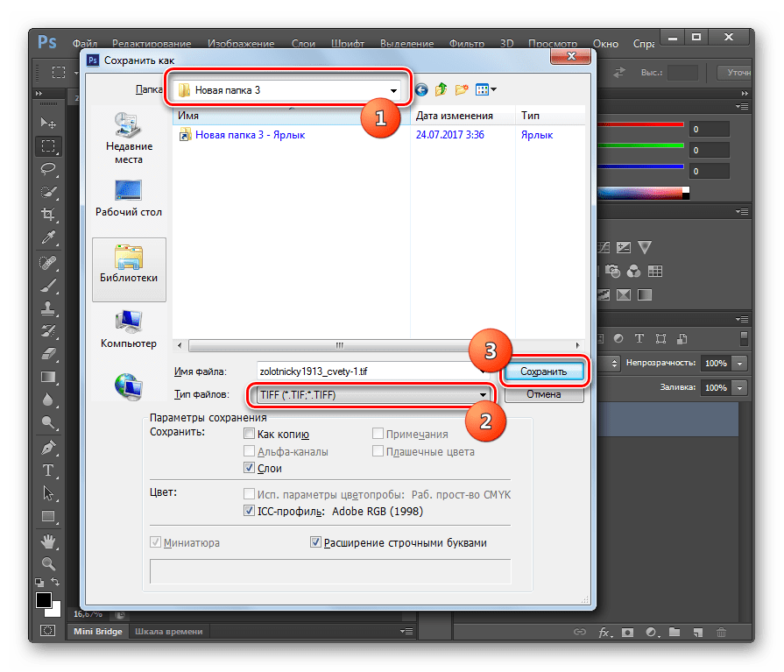The width and height of the screenshot is (784, 672).
Task: Click the layer effects fx icon
Action: (x=604, y=633)
